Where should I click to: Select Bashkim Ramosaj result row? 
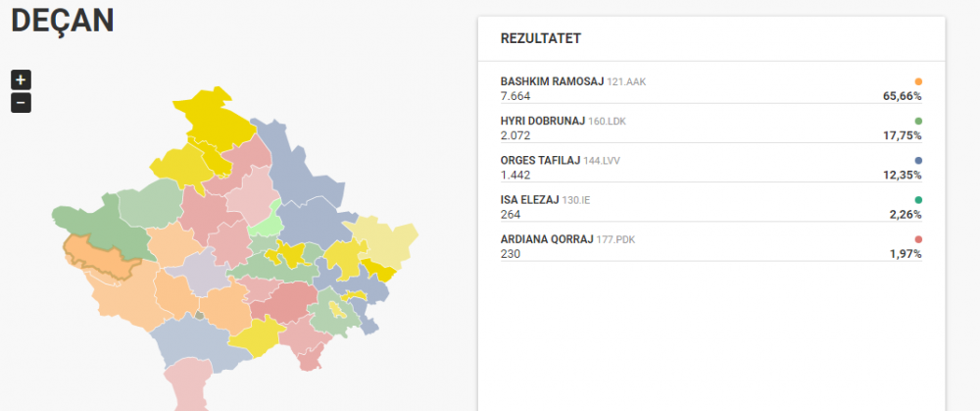pos(711,89)
